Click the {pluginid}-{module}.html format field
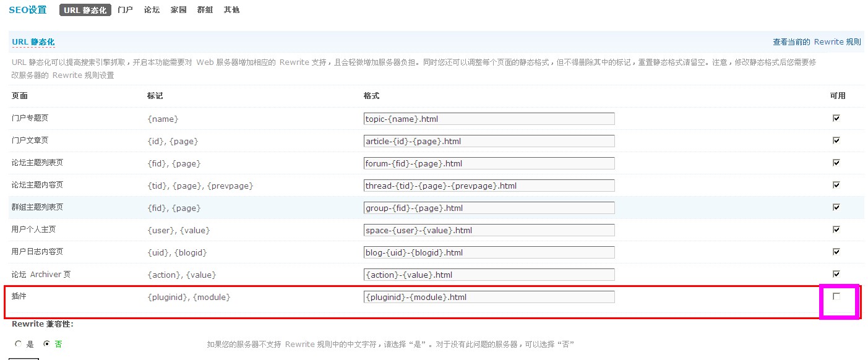The width and height of the screenshot is (868, 360). pos(489,297)
